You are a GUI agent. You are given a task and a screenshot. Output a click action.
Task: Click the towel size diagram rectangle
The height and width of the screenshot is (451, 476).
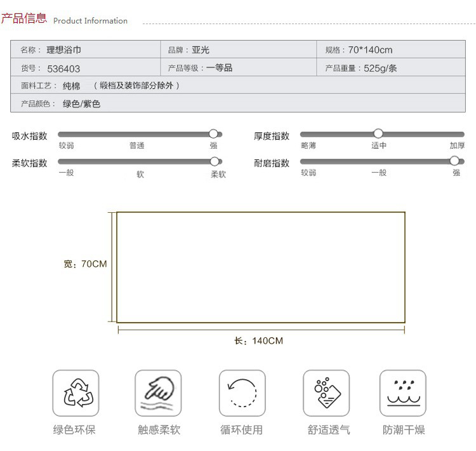[x=260, y=267]
